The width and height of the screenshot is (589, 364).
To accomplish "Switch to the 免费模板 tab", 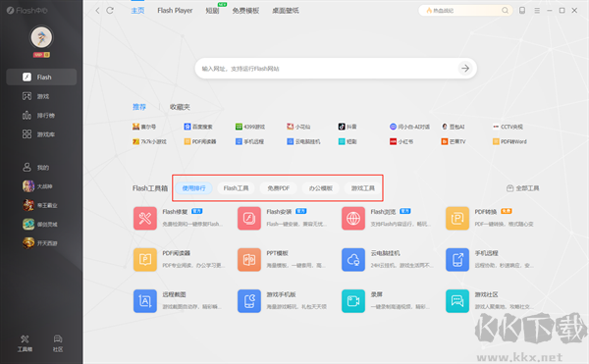I will pyautogui.click(x=245, y=11).
